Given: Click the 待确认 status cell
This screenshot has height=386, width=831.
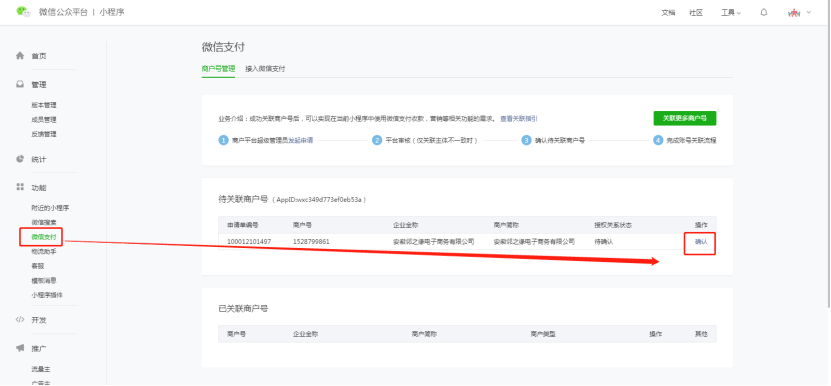Looking at the screenshot, I should 604,242.
